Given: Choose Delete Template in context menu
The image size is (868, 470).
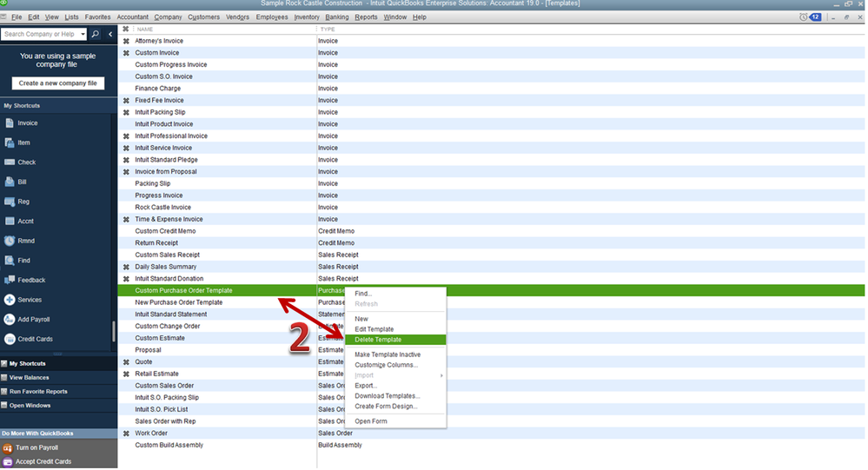Looking at the screenshot, I should tap(395, 340).
